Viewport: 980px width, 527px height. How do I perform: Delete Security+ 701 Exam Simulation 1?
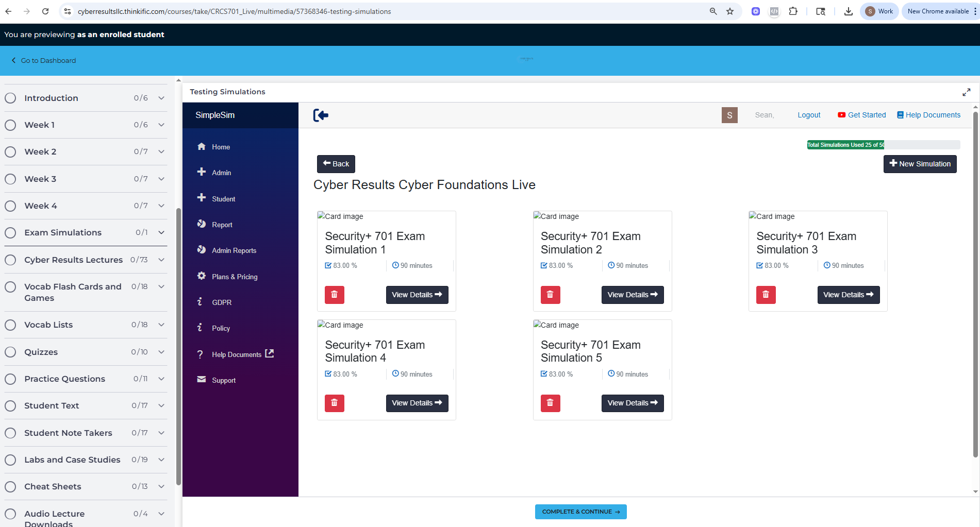tap(334, 295)
